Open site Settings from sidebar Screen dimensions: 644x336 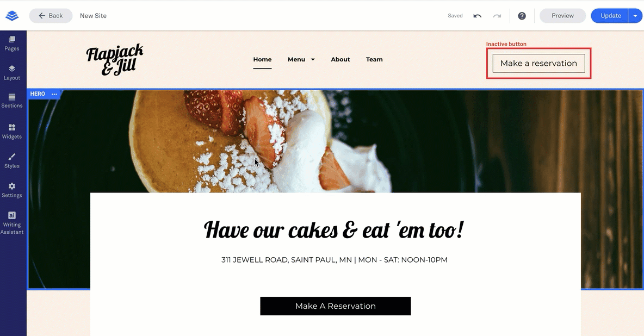[12, 190]
